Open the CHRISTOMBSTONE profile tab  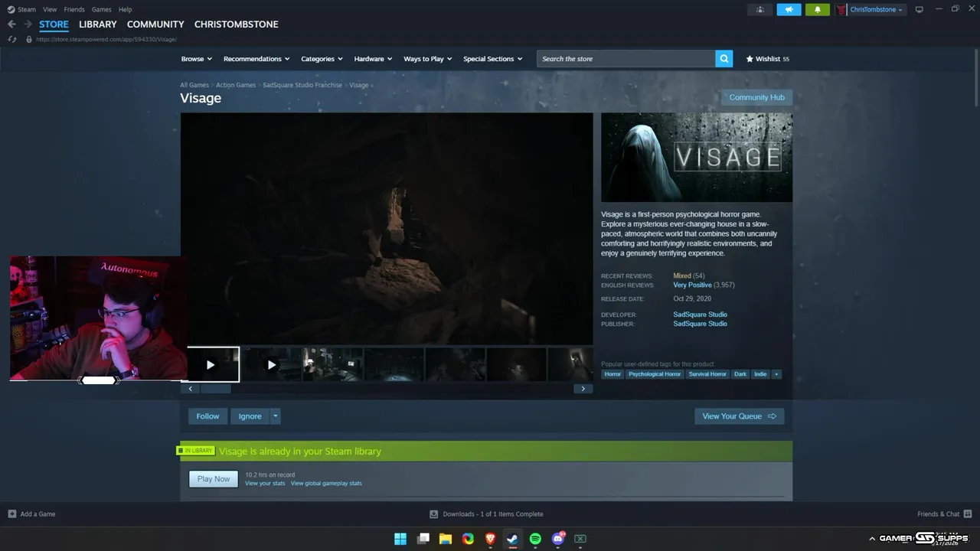(x=237, y=24)
